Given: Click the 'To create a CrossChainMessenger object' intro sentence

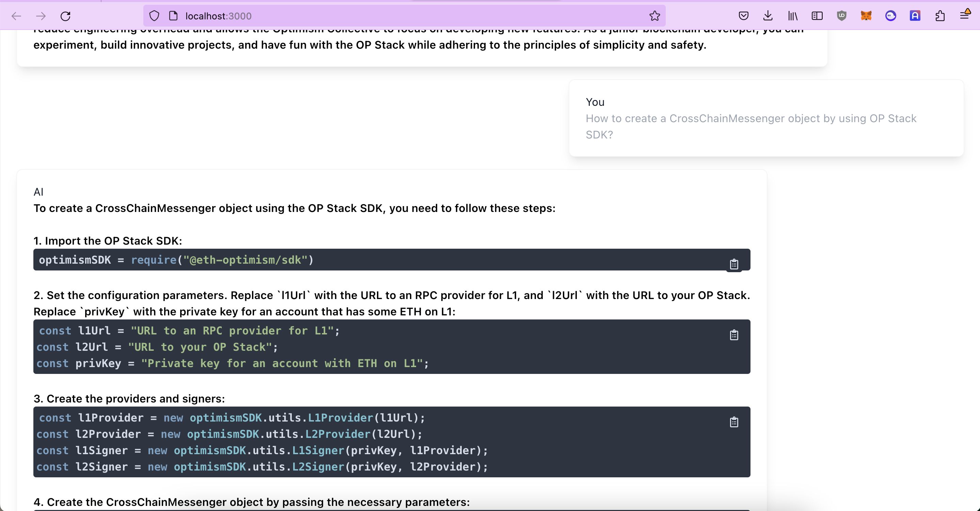Looking at the screenshot, I should [x=295, y=208].
